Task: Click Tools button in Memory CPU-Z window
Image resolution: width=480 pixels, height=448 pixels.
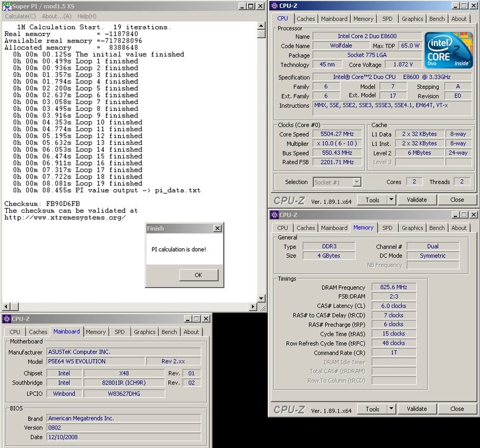Action: (372, 409)
